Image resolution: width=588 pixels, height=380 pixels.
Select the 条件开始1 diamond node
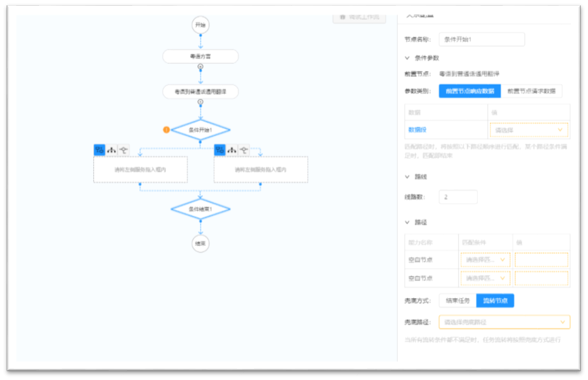point(201,130)
